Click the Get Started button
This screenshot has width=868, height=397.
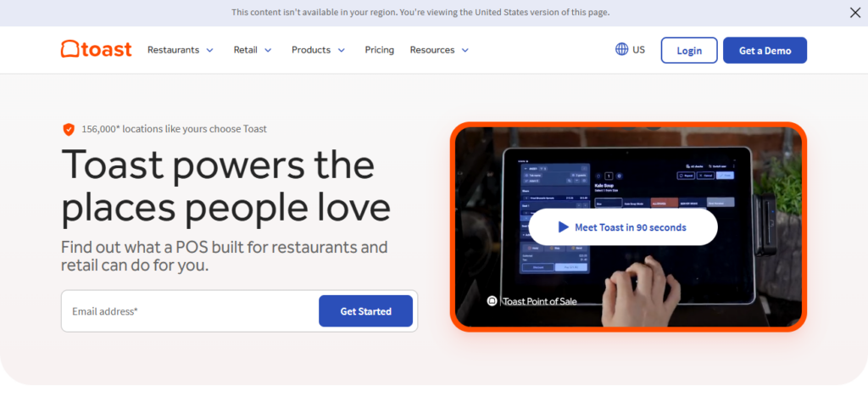366,311
